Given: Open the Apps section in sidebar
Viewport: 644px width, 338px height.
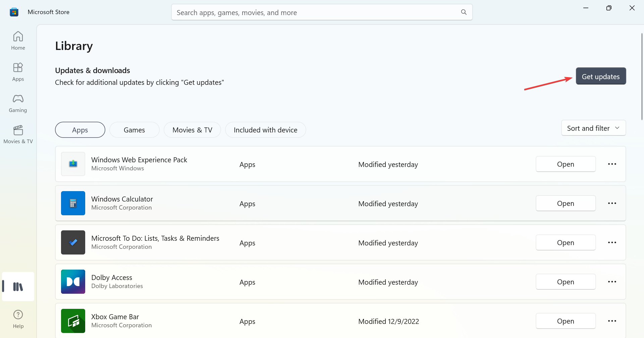Looking at the screenshot, I should click(18, 72).
